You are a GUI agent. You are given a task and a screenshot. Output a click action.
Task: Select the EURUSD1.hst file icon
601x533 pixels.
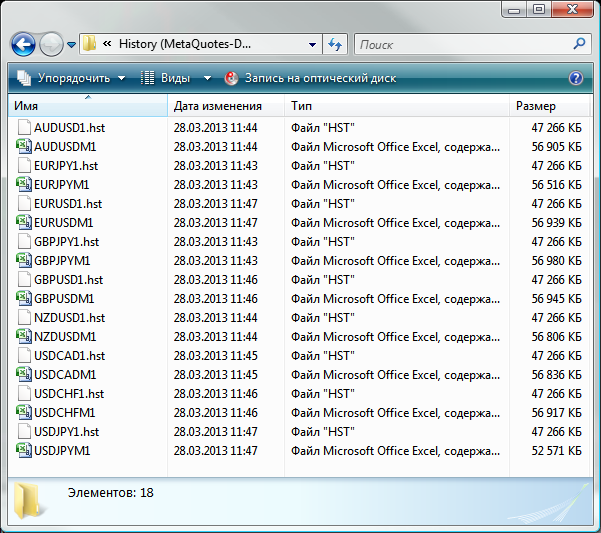pyautogui.click(x=25, y=203)
